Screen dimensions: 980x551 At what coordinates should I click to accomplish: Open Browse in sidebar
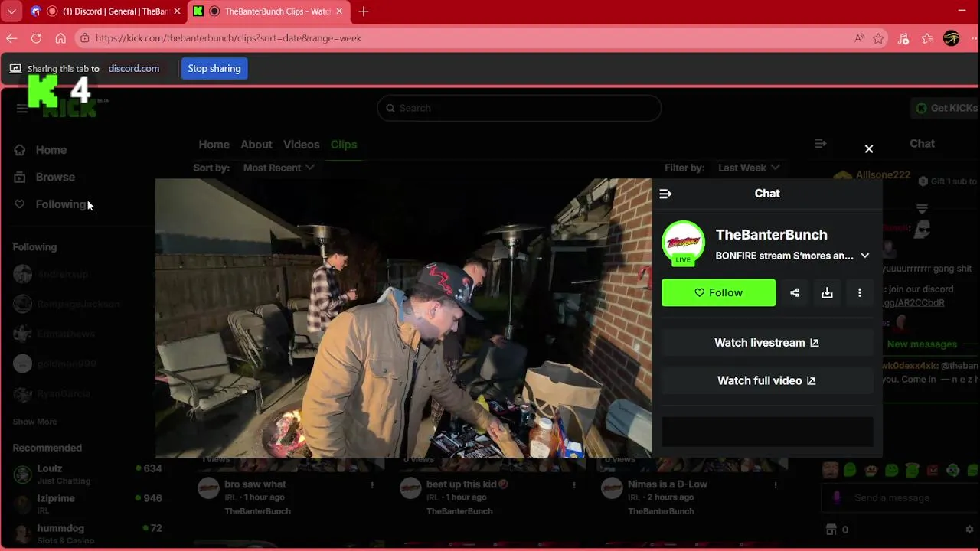pyautogui.click(x=55, y=177)
